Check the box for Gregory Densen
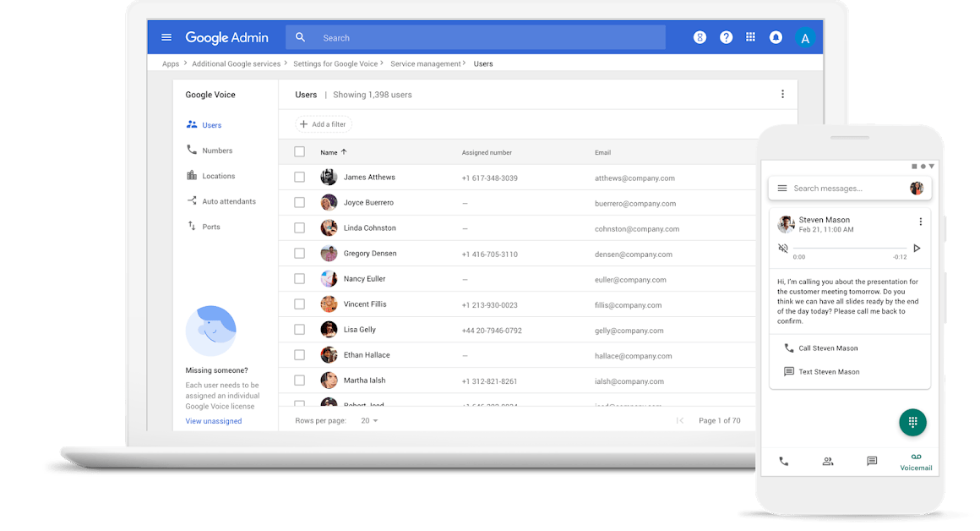 coord(299,254)
